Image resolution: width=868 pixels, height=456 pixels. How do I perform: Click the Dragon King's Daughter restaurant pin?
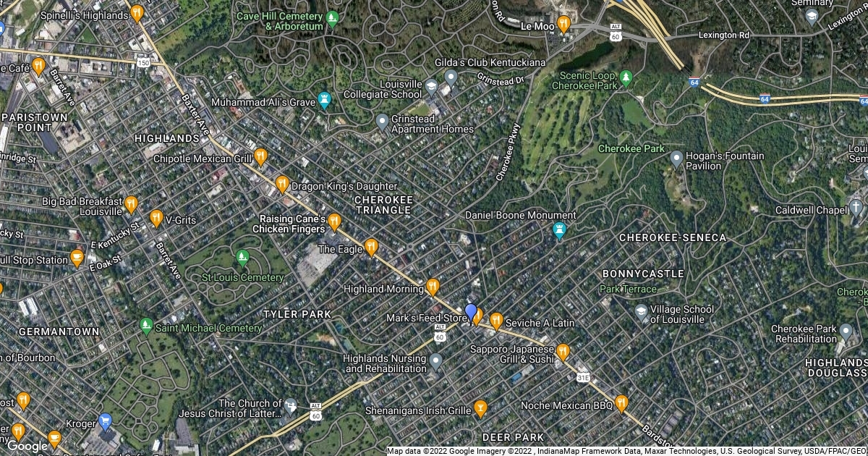pos(283,185)
